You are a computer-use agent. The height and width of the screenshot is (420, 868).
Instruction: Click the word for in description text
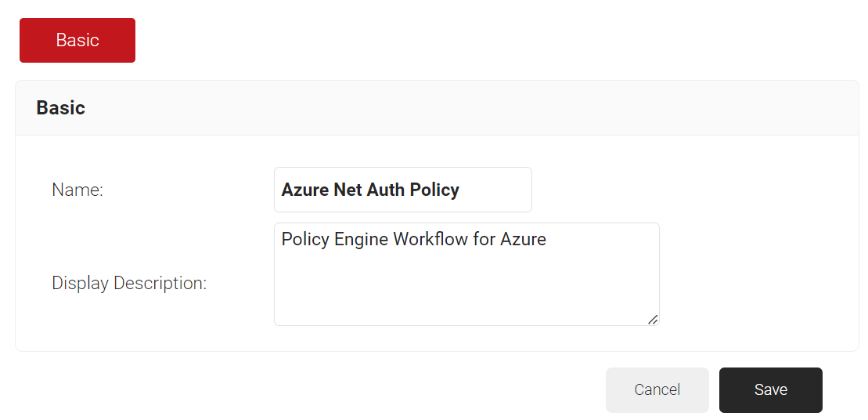[484, 240]
